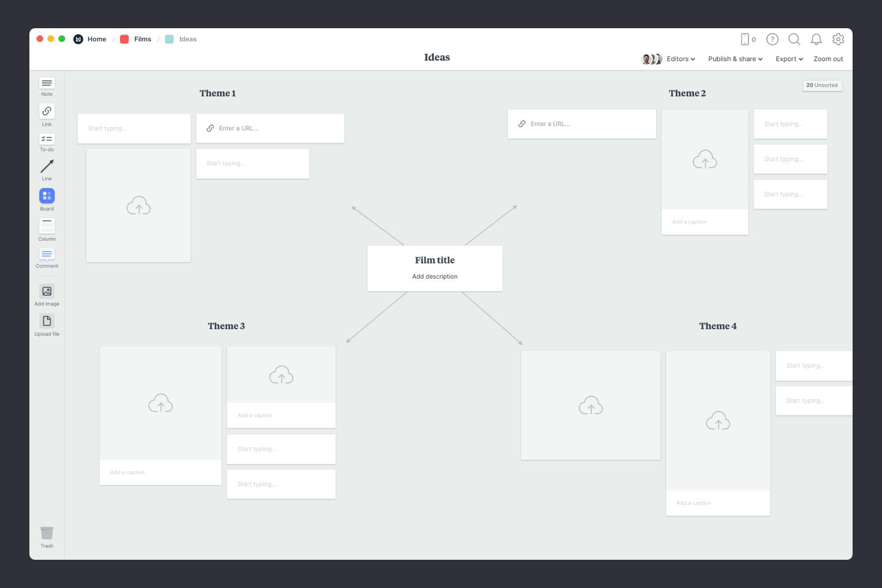Go to Films in breadcrumb

(142, 39)
